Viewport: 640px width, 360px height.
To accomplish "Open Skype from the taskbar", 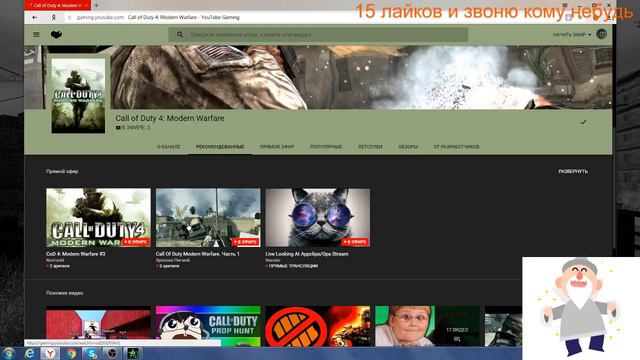I will (92, 353).
